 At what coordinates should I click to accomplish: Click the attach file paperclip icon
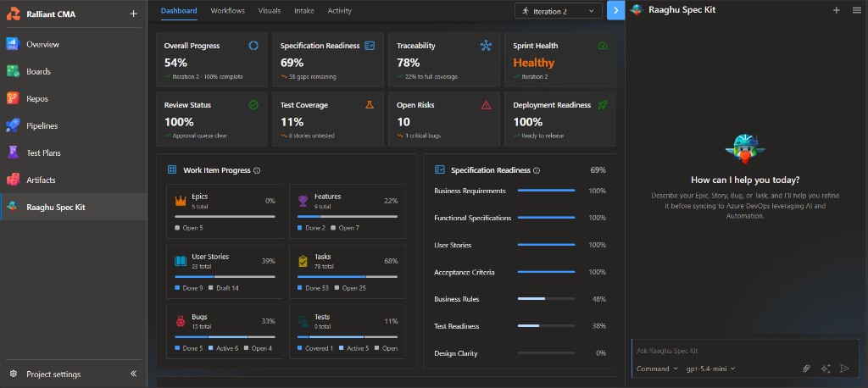(807, 369)
